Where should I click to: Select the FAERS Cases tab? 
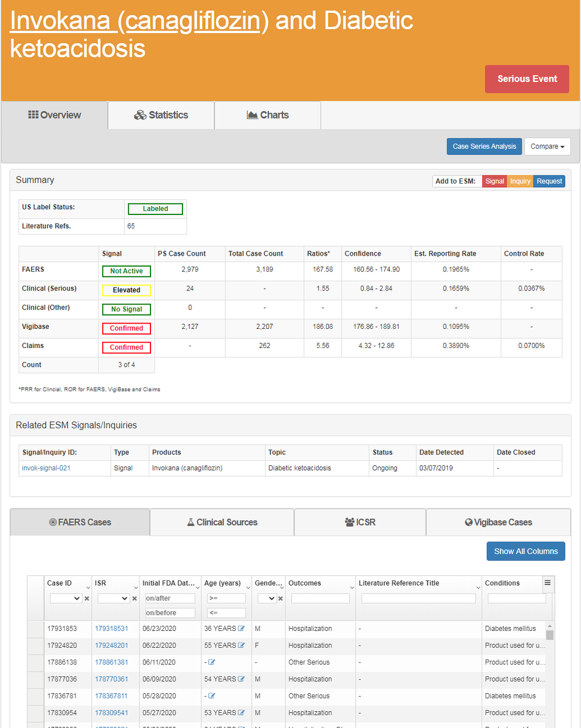pos(80,522)
